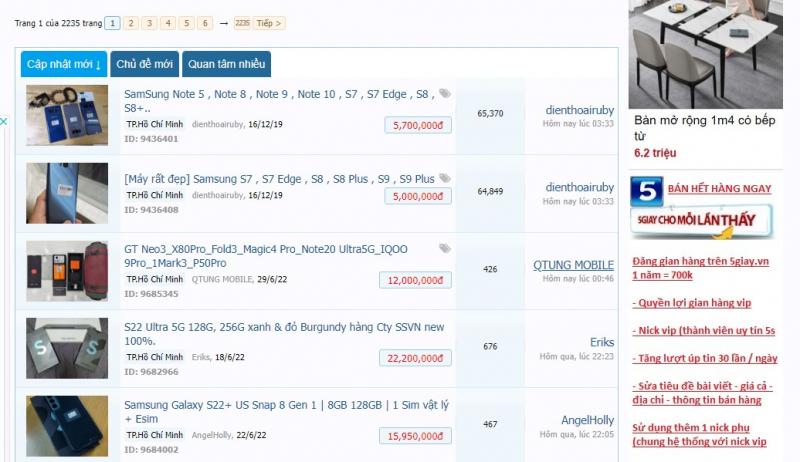Click TP.Hồ Chí Minh tag on S22 Ultra listing
Viewport: 800px width, 462px height.
point(155,357)
